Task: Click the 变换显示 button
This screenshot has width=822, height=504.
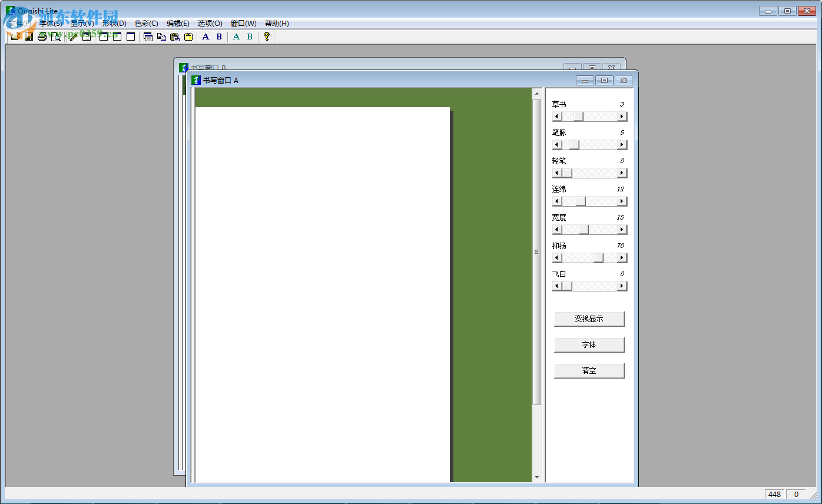Action: coord(589,319)
